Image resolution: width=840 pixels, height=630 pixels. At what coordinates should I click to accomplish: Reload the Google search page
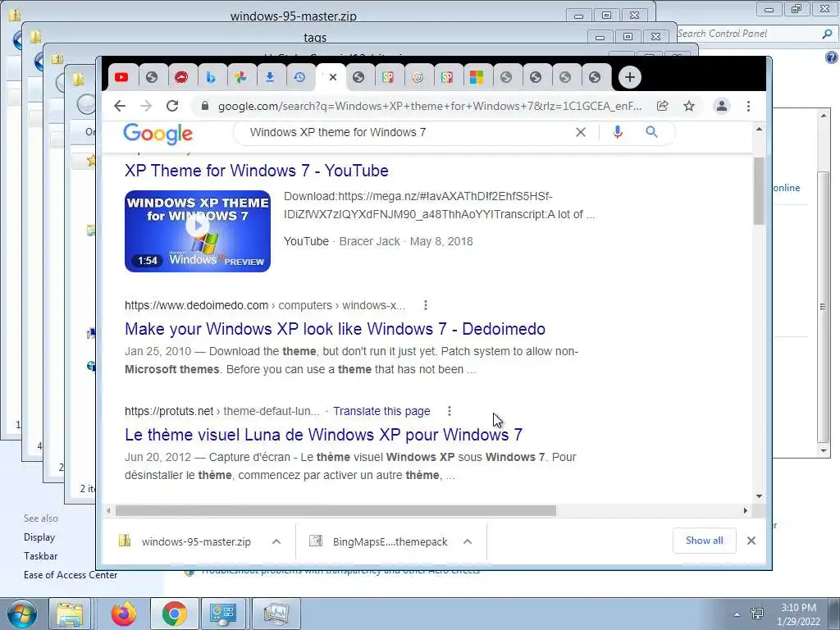click(x=172, y=106)
